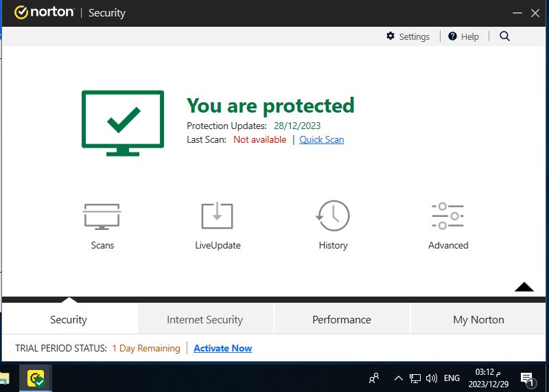The width and height of the screenshot is (549, 392).
Task: Minimize the Norton Security window
Action: click(x=517, y=13)
